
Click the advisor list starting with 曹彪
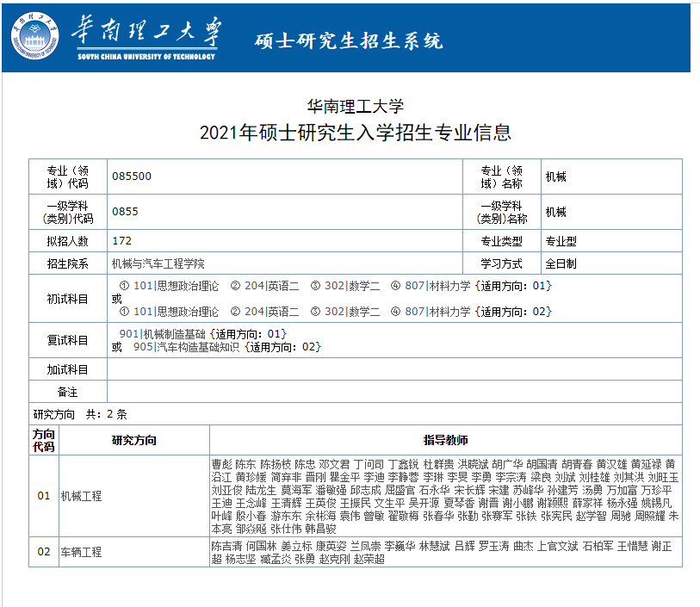[445, 496]
